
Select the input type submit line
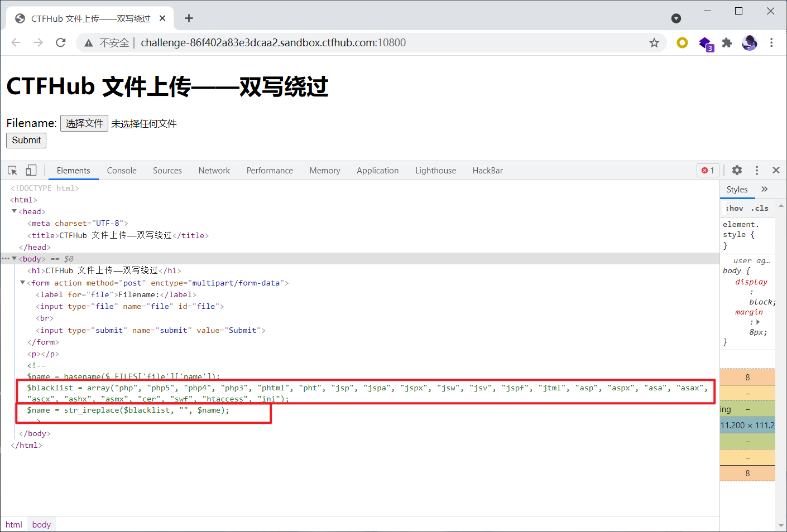(x=150, y=330)
